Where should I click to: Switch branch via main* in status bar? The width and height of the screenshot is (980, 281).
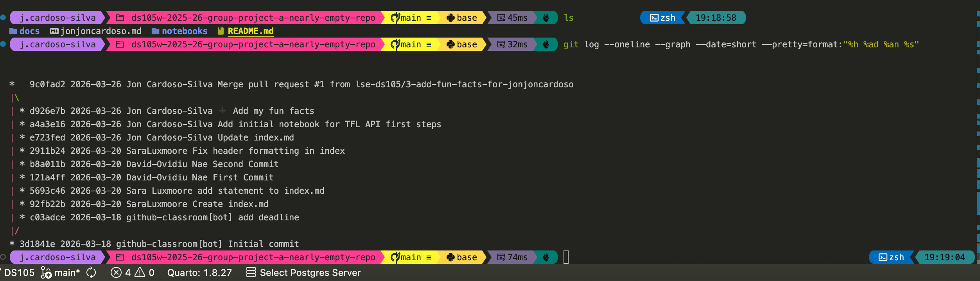67,272
